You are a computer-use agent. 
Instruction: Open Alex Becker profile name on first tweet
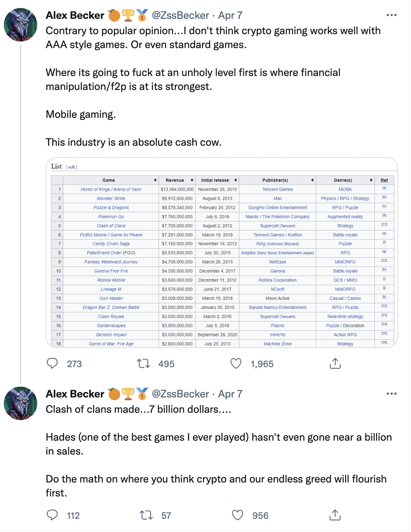coord(75,15)
